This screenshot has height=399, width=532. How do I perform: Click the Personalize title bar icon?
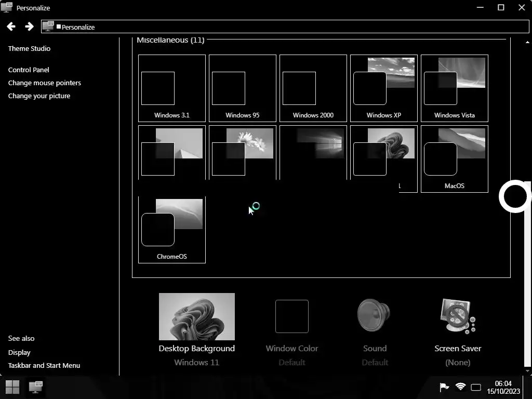(x=7, y=7)
